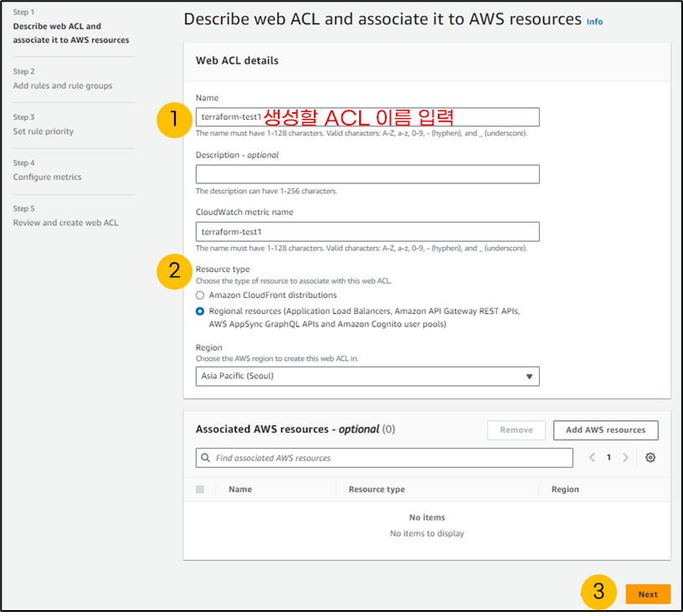The image size is (683, 616).
Task: Click the Remove button
Action: point(516,430)
